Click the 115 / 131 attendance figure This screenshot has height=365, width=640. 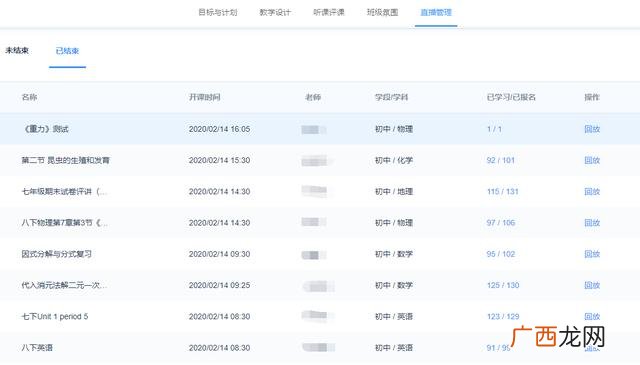click(502, 191)
